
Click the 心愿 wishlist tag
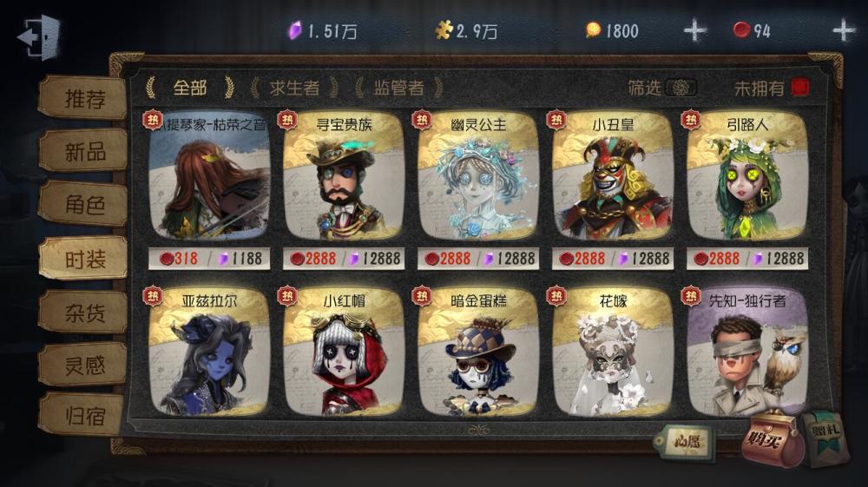pos(686,442)
